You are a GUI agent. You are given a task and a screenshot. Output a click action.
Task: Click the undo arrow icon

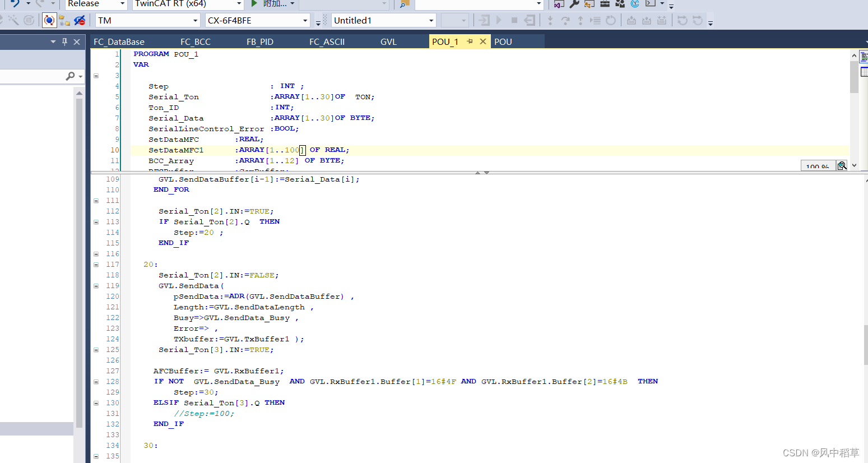[15, 3]
